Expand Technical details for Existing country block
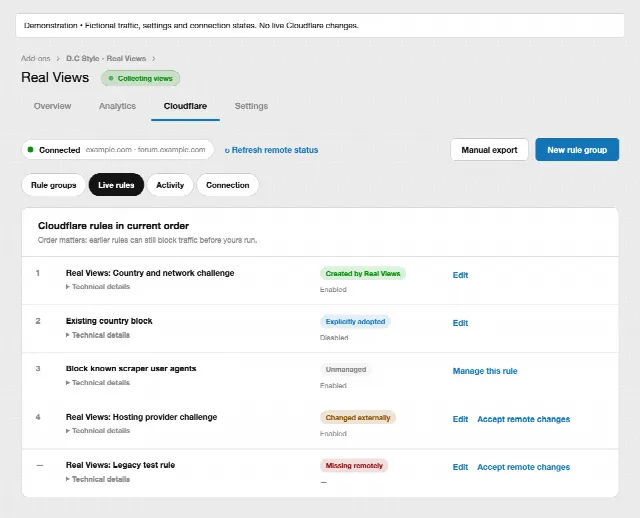The image size is (640, 518). click(x=98, y=335)
